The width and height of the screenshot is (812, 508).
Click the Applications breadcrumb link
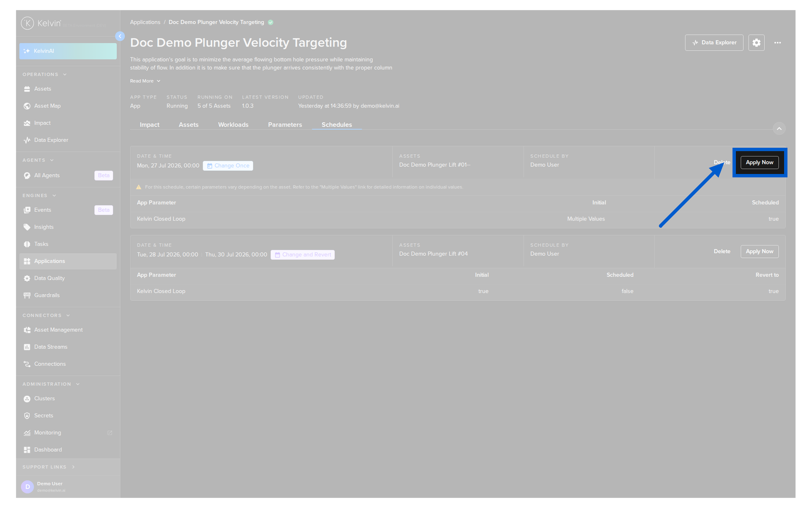[145, 22]
